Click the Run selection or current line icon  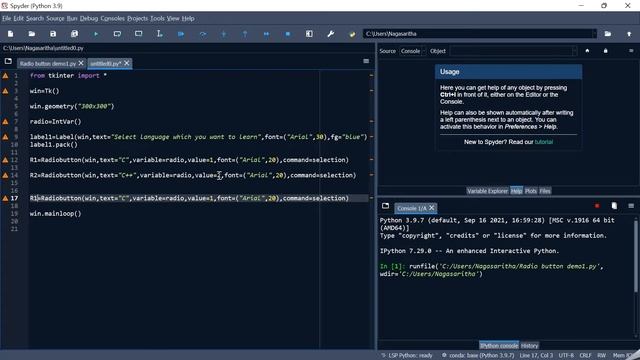click(x=160, y=34)
